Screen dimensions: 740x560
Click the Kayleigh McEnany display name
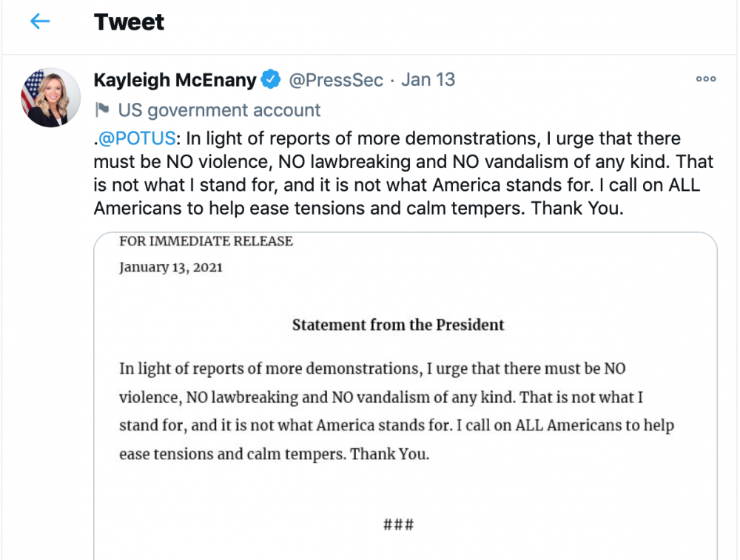(175, 80)
